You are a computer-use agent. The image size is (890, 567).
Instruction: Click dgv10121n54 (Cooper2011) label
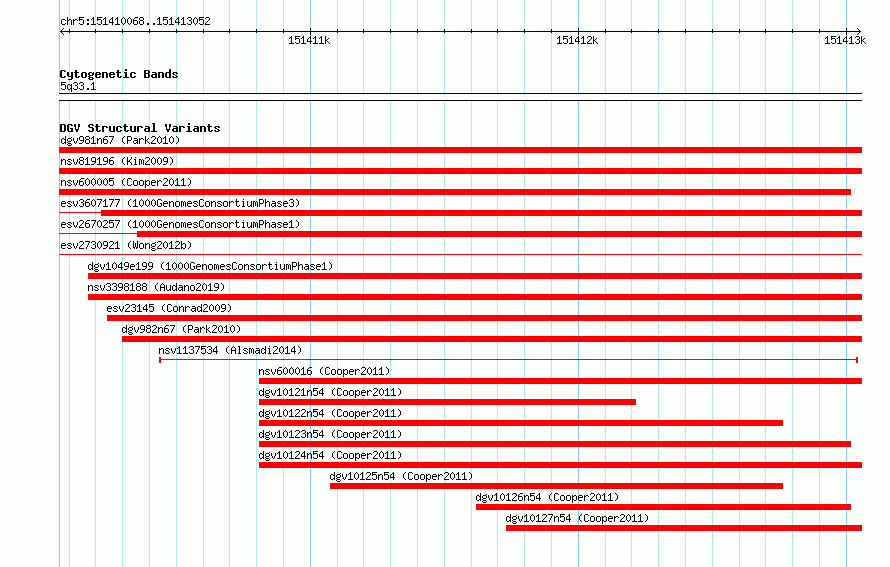click(330, 392)
